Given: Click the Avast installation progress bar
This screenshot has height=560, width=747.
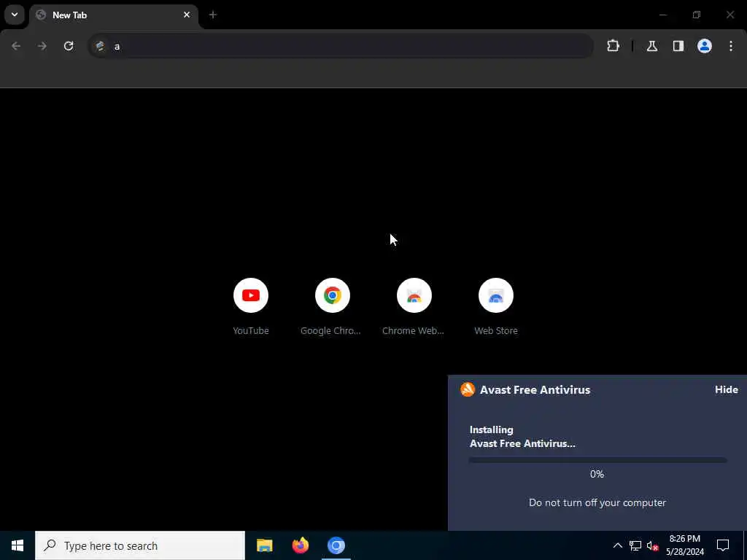Looking at the screenshot, I should coord(597,461).
